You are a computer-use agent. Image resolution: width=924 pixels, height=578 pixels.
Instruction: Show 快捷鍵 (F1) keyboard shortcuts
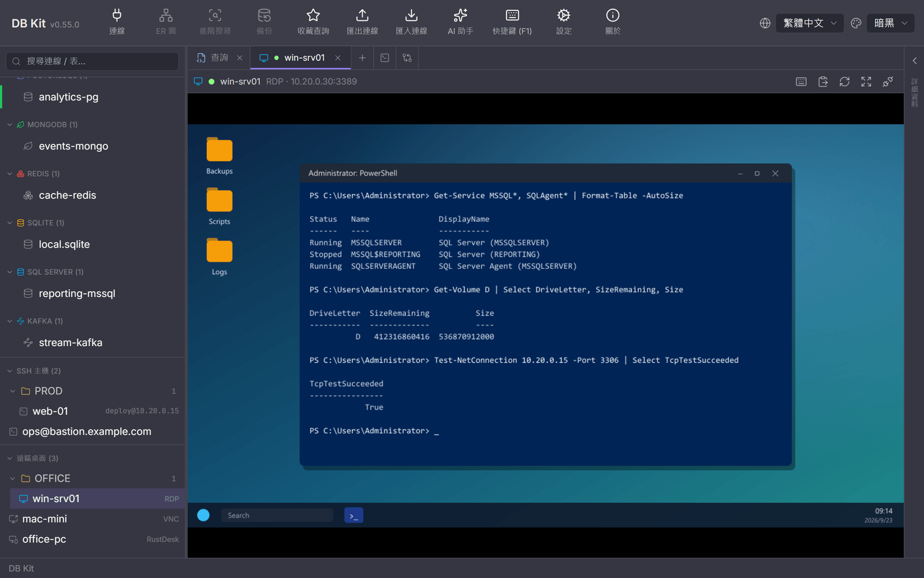(x=512, y=22)
